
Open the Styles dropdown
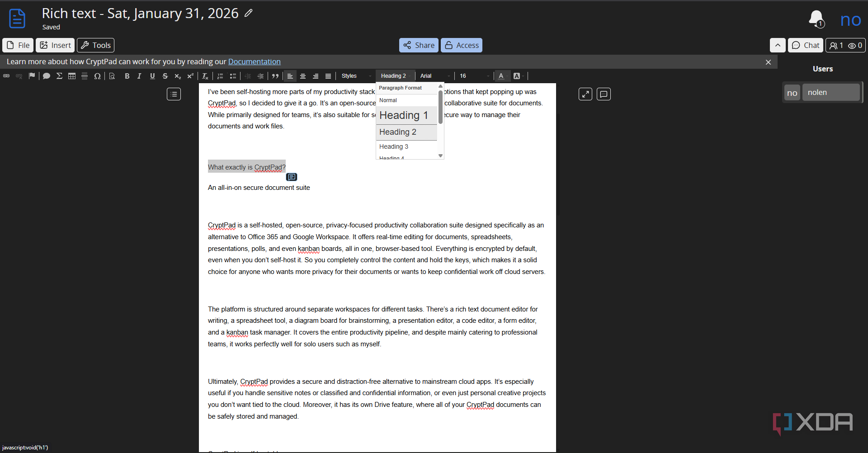[x=356, y=76]
